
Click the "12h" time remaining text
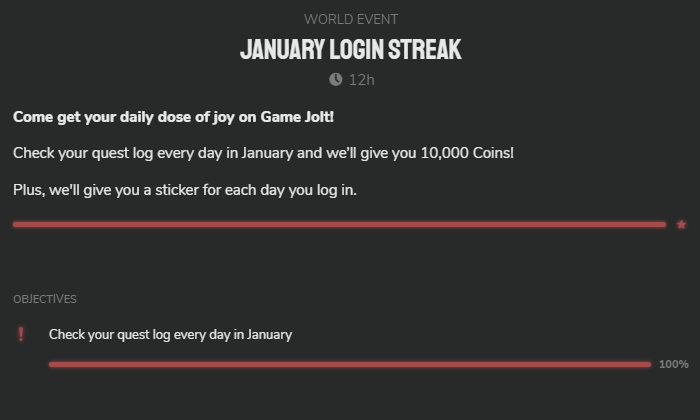361,79
